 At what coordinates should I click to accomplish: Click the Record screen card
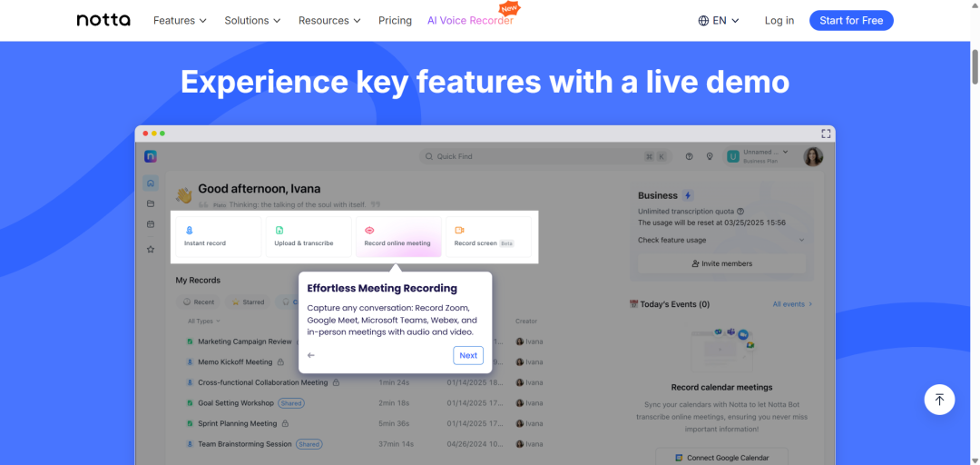click(x=489, y=236)
